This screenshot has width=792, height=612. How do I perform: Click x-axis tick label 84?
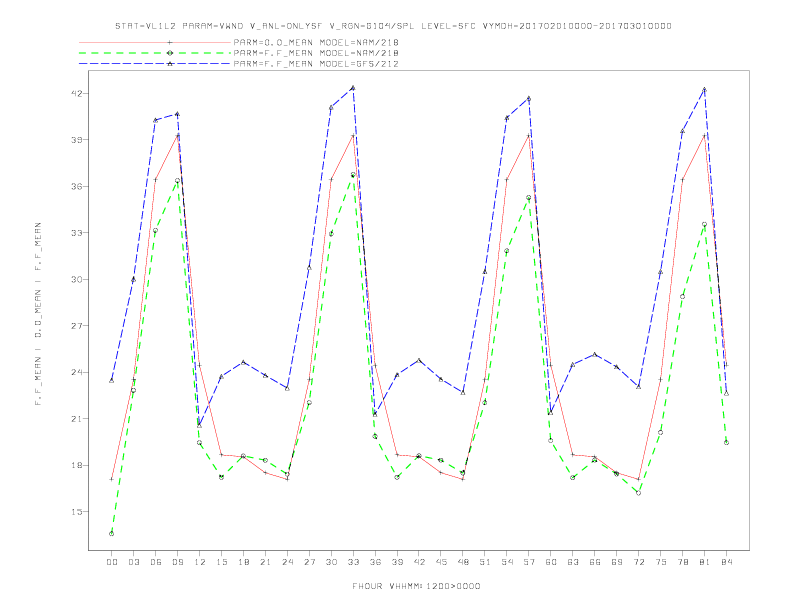coord(726,562)
